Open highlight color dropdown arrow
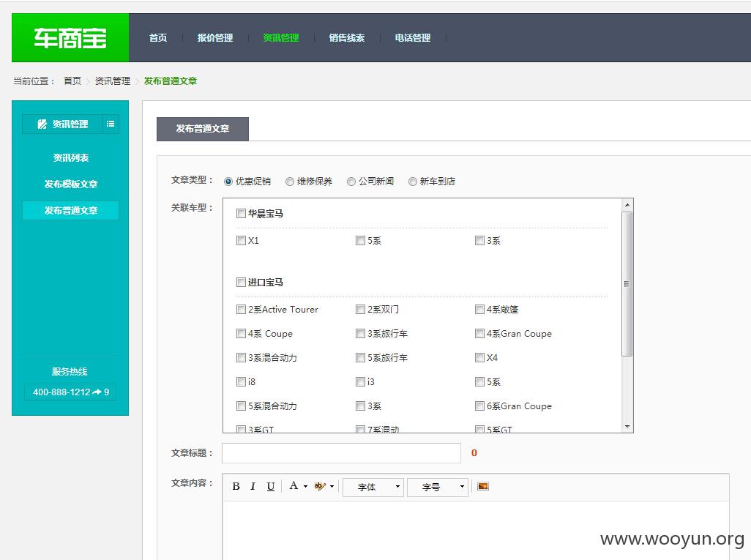 (332, 487)
